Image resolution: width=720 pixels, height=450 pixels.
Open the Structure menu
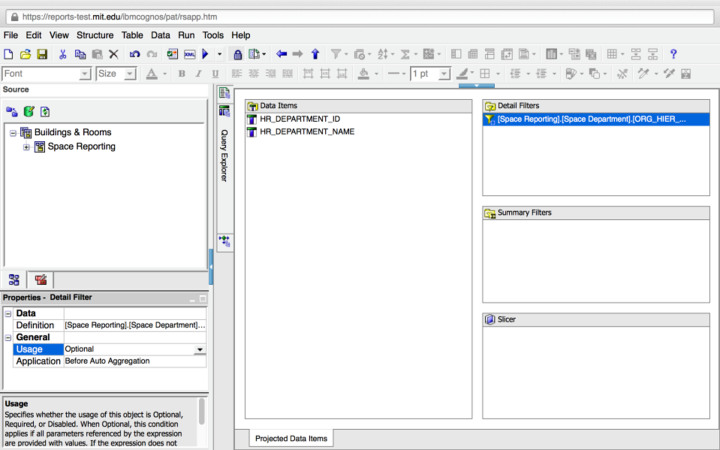95,35
